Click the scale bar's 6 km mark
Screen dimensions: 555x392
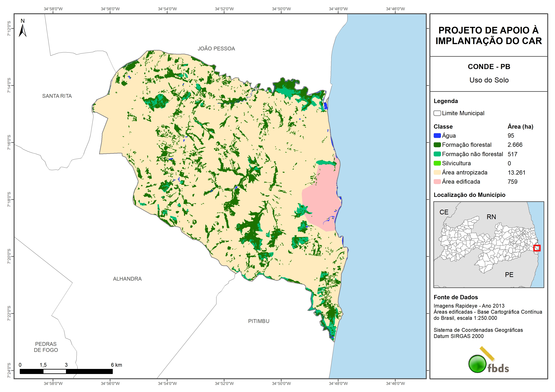pos(116,365)
